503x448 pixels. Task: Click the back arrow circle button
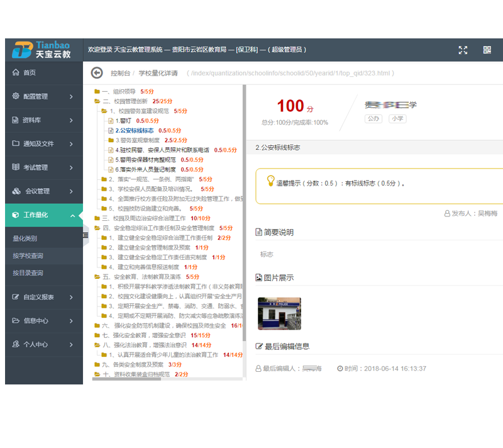pos(97,73)
